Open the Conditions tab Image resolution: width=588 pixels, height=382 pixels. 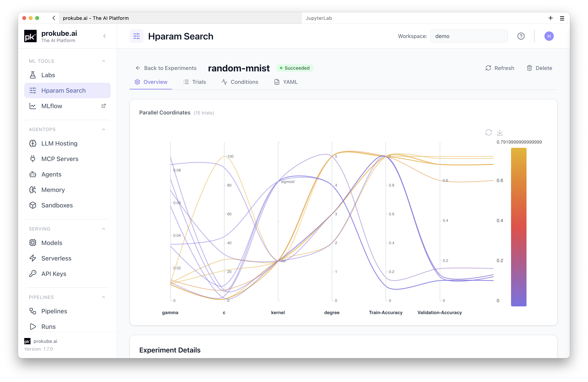point(240,82)
